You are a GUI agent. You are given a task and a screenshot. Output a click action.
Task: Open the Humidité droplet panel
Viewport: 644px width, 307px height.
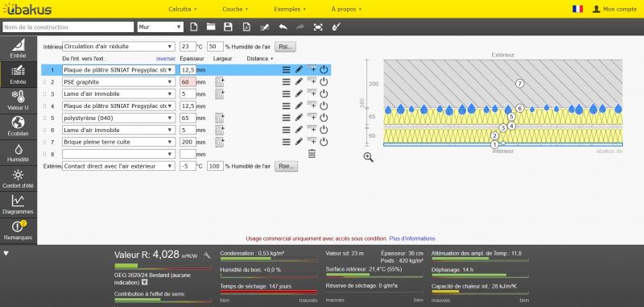pyautogui.click(x=18, y=152)
